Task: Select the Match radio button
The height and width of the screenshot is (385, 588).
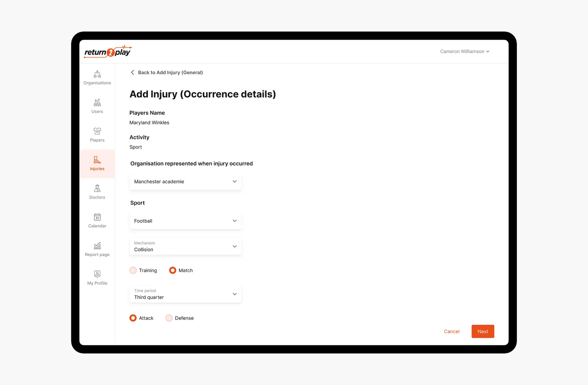Action: pos(173,270)
